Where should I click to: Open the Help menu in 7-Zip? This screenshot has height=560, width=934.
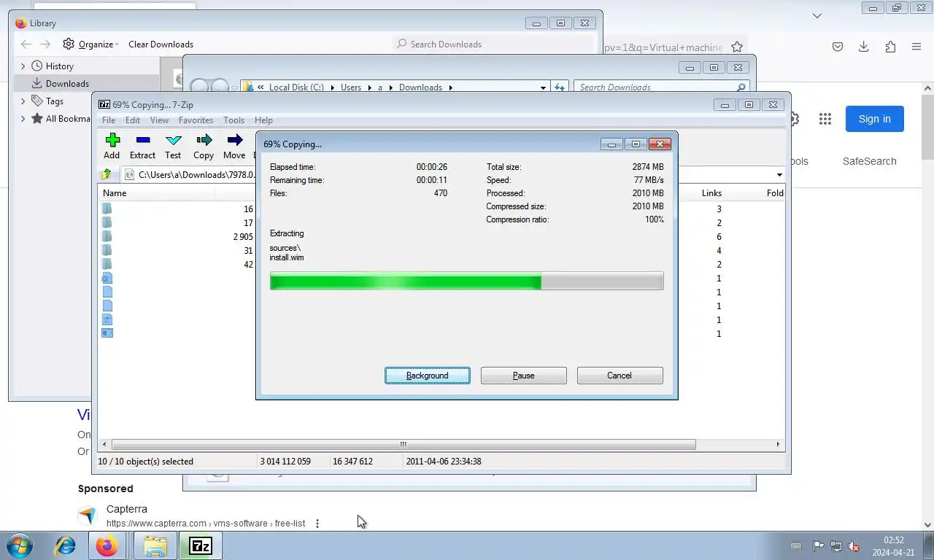click(263, 120)
